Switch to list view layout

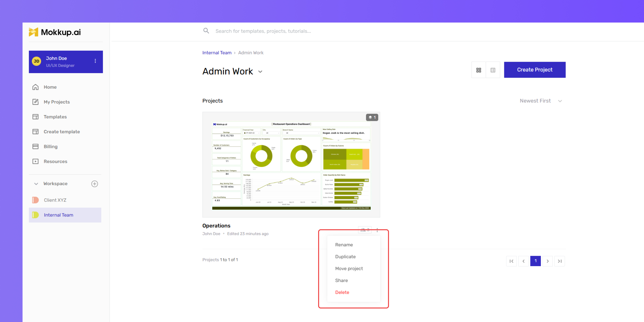(x=493, y=70)
